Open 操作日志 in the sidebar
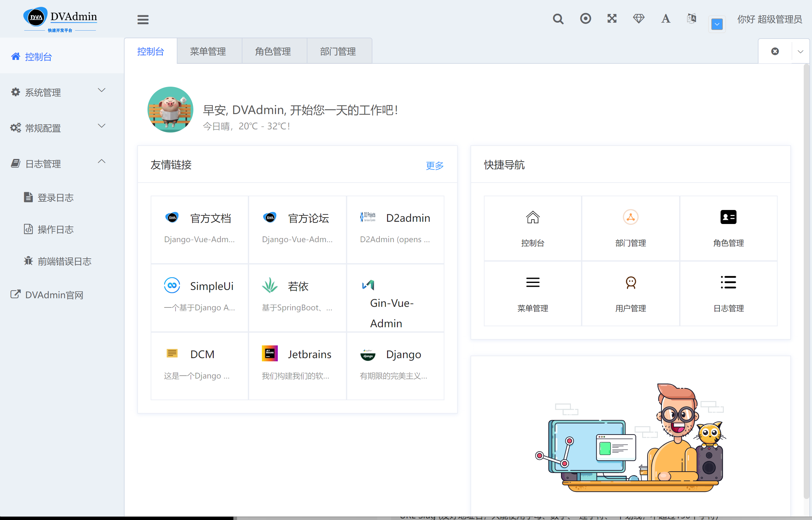The height and width of the screenshot is (520, 812). click(62, 229)
